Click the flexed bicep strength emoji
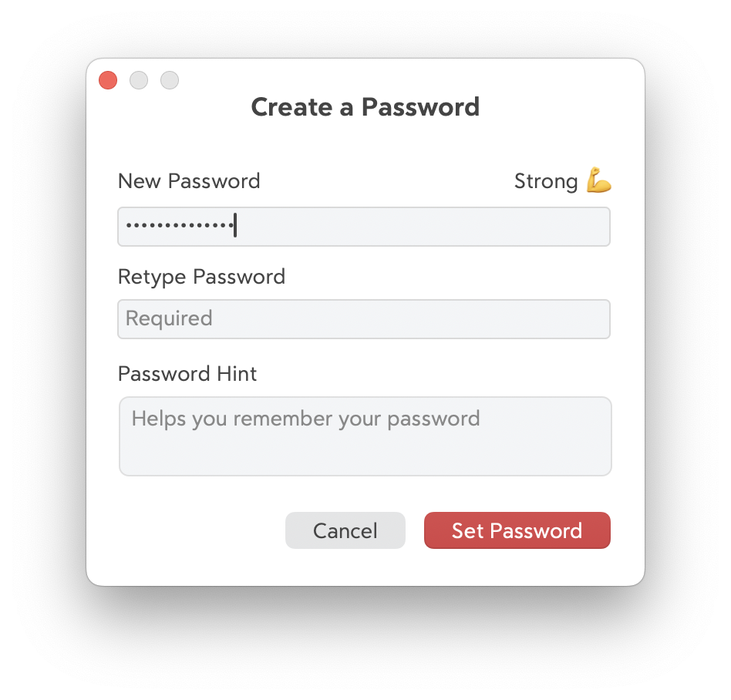Viewport: 731px width, 700px height. tap(598, 180)
